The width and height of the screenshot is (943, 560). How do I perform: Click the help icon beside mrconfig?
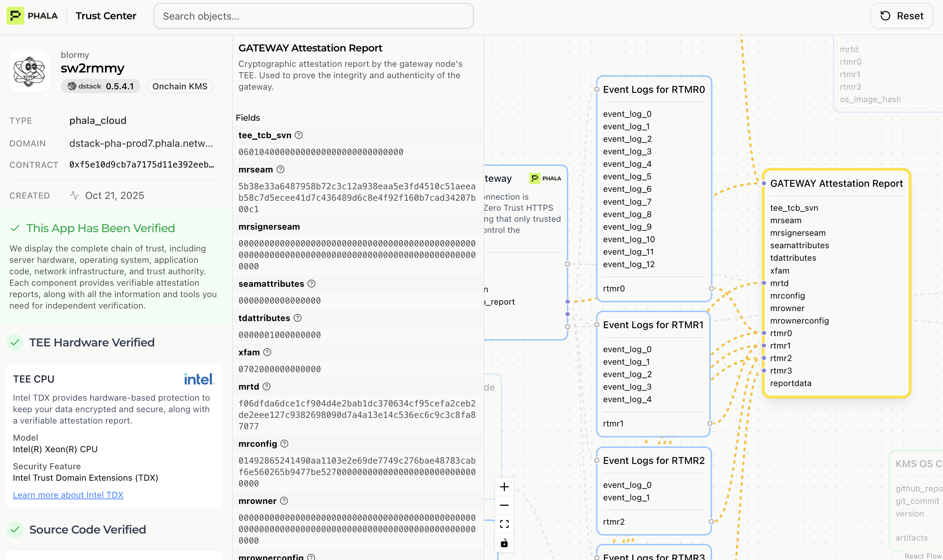[x=285, y=444]
